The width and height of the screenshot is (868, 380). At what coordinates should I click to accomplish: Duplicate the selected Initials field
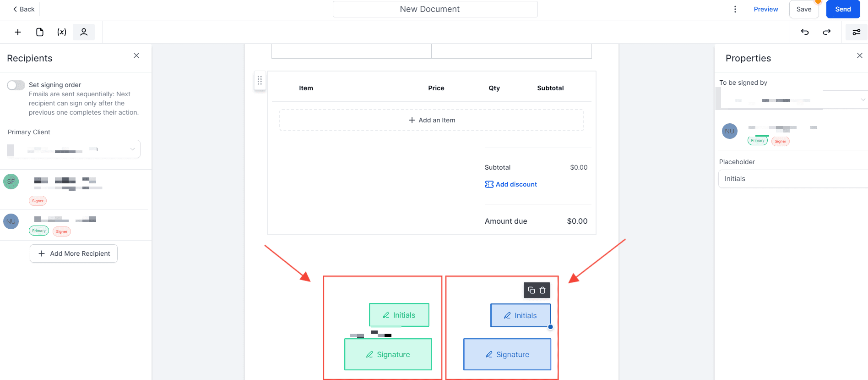532,290
